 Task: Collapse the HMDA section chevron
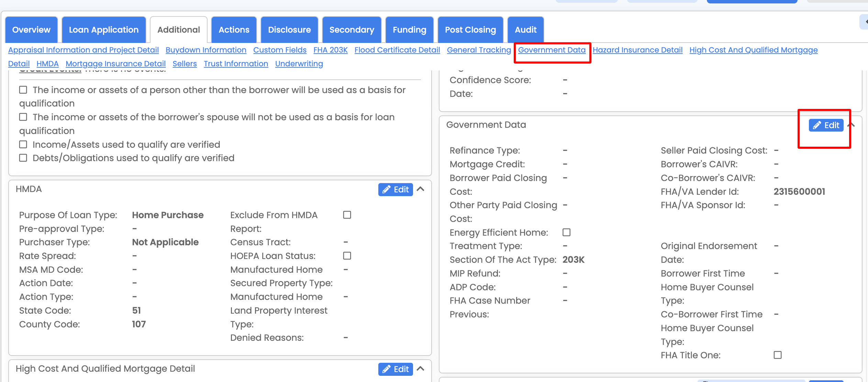pyautogui.click(x=421, y=189)
